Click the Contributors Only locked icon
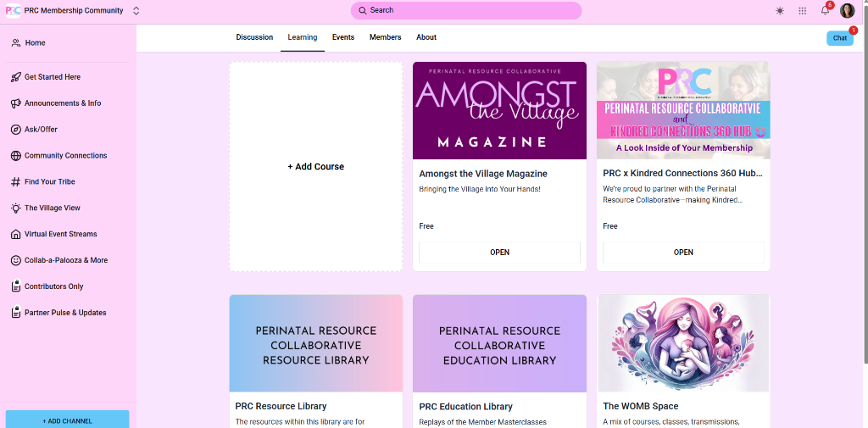The width and height of the screenshot is (868, 428). pyautogui.click(x=16, y=286)
